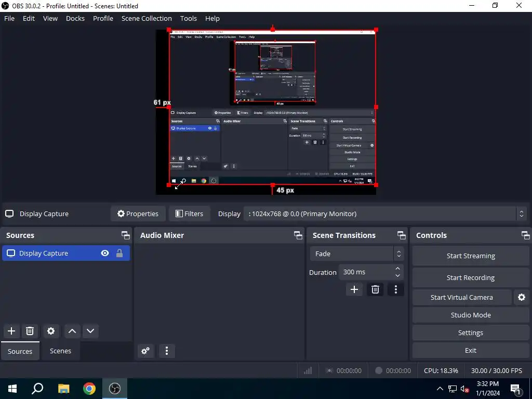Remove transition using trash icon
This screenshot has height=399, width=532.
(x=375, y=289)
